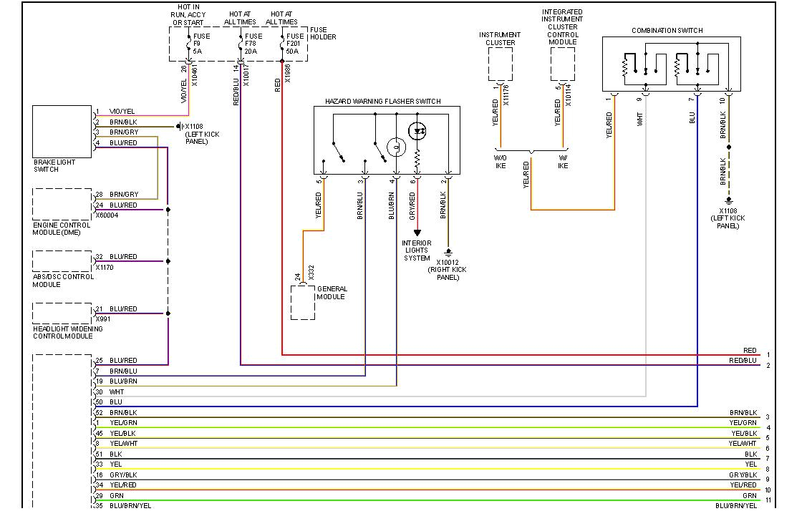Click ground symbol beside brake light switch
The height and width of the screenshot is (511, 812).
178,127
